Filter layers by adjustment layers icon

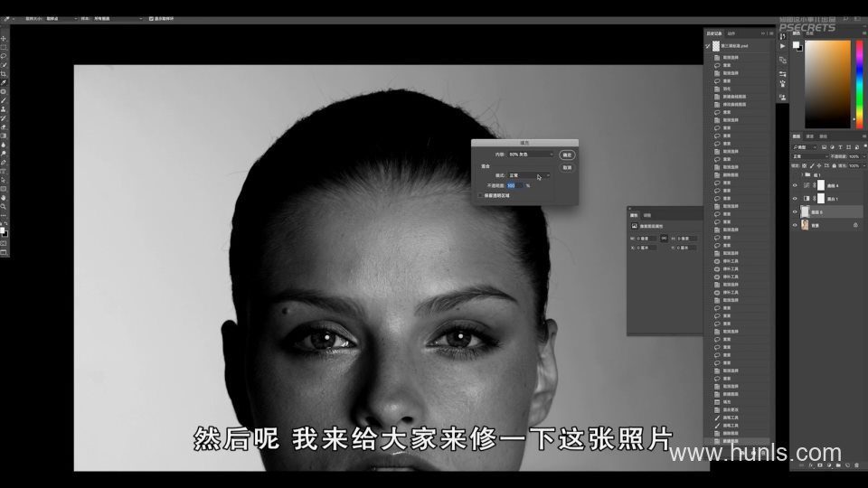pos(832,147)
